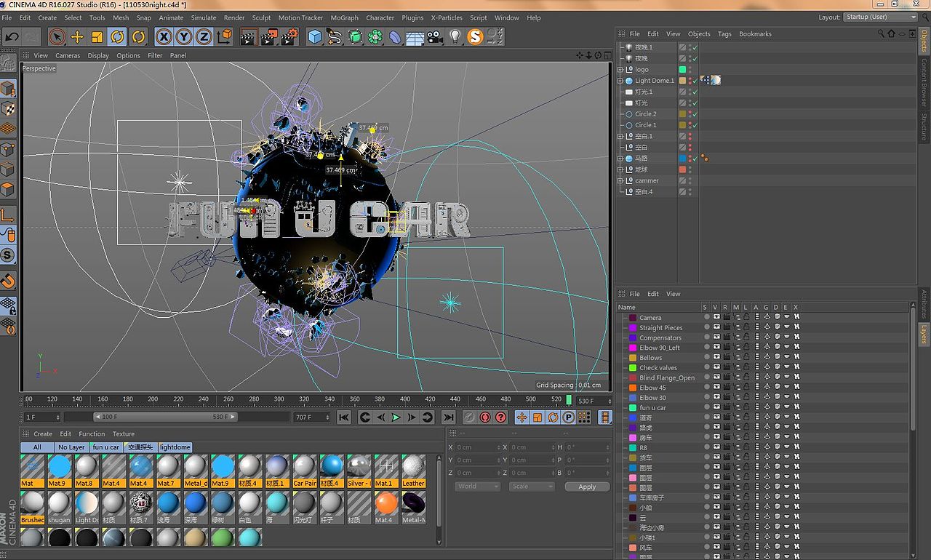The image size is (931, 560).
Task: Toggle the View eye for Camera layer
Action: click(x=716, y=318)
